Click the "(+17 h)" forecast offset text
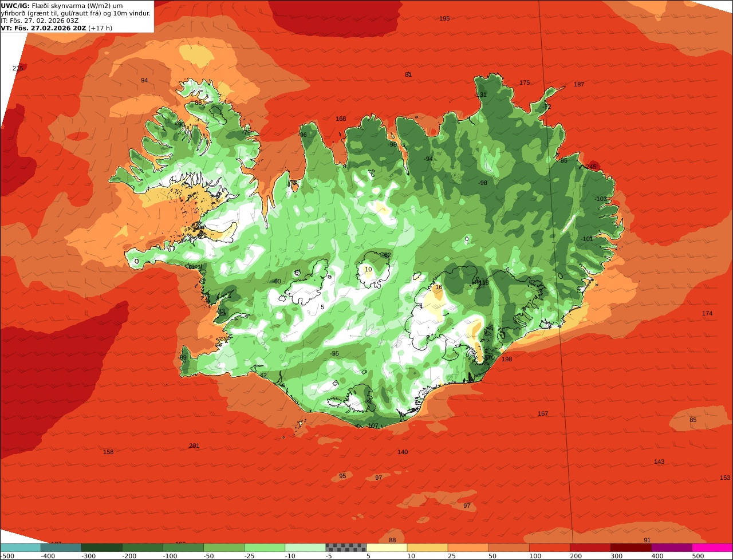The image size is (733, 560). (x=100, y=27)
